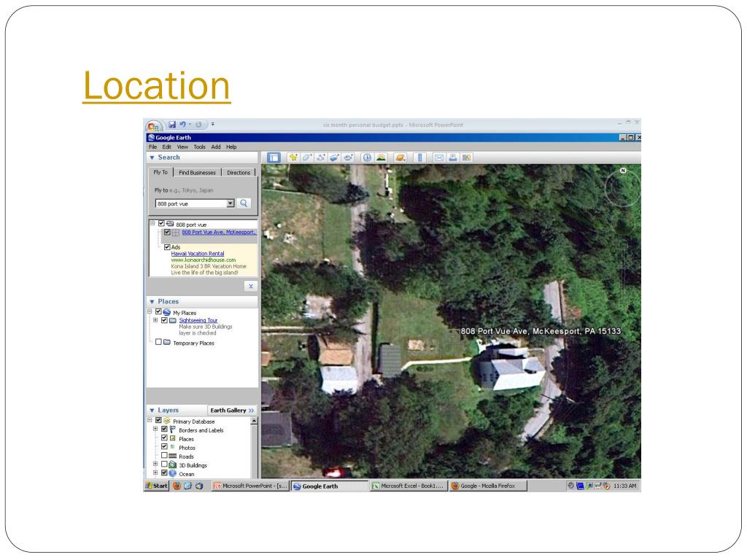Image resolution: width=747 pixels, height=560 pixels.
Task: Click the Temporary Places folder icon
Action: [167, 343]
